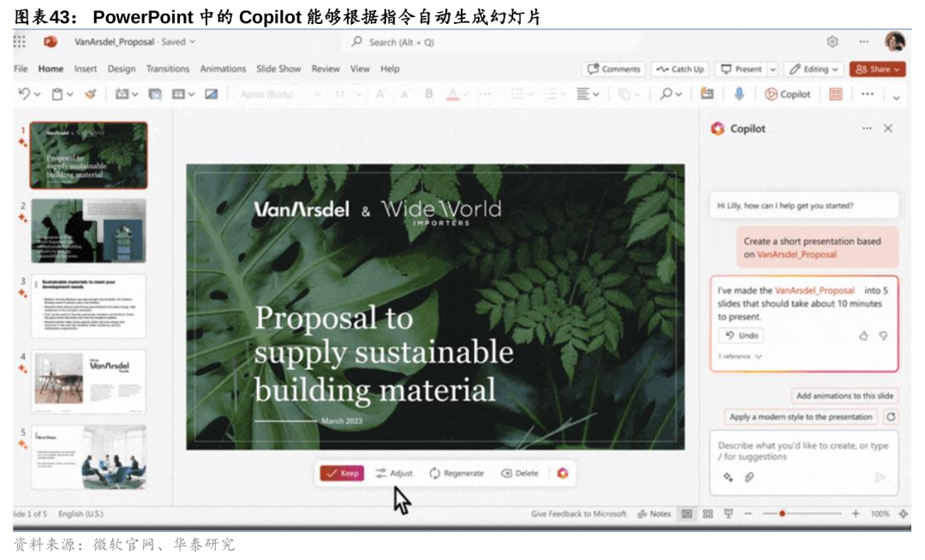Click the Paste clipboard icon

[x=57, y=93]
